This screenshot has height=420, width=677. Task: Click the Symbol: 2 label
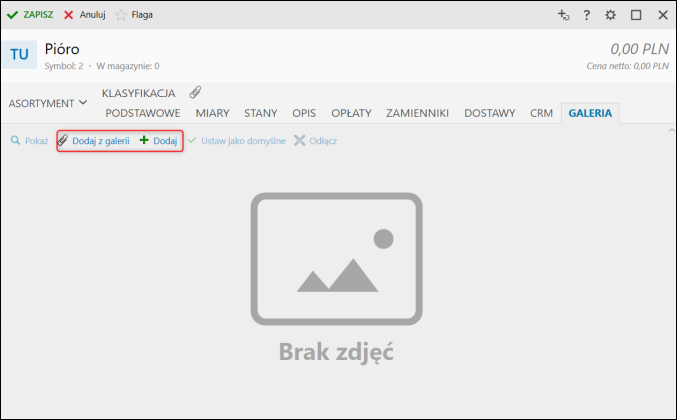point(64,66)
